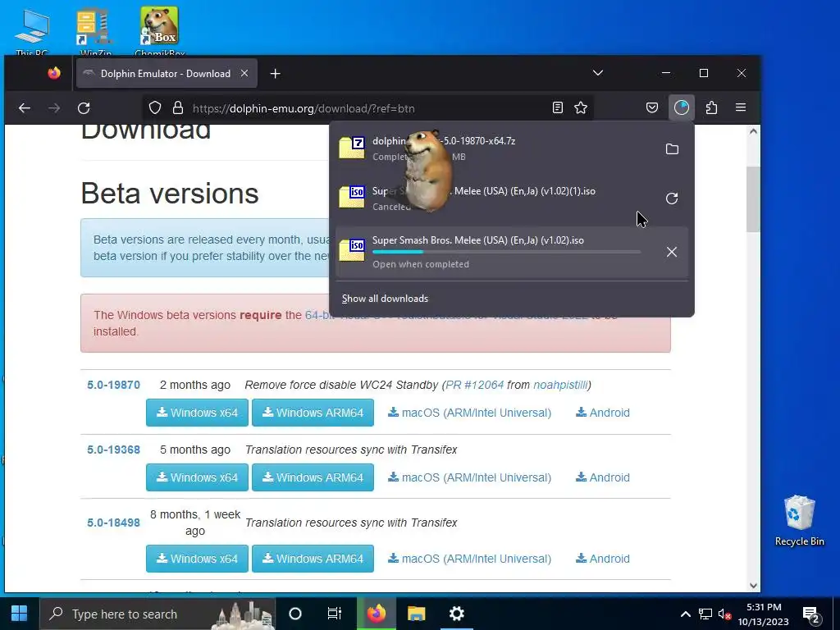
Task: Click taskbar search box
Action: click(157, 614)
